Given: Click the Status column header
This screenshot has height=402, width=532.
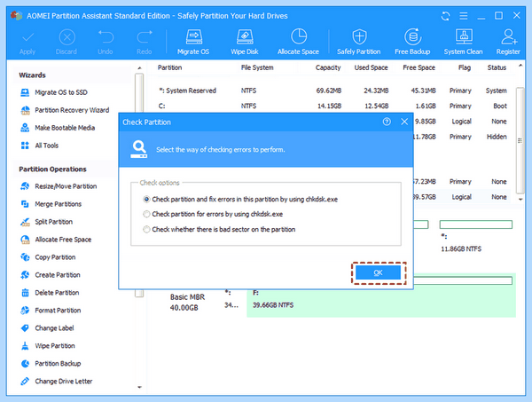Looking at the screenshot, I should (x=497, y=67).
